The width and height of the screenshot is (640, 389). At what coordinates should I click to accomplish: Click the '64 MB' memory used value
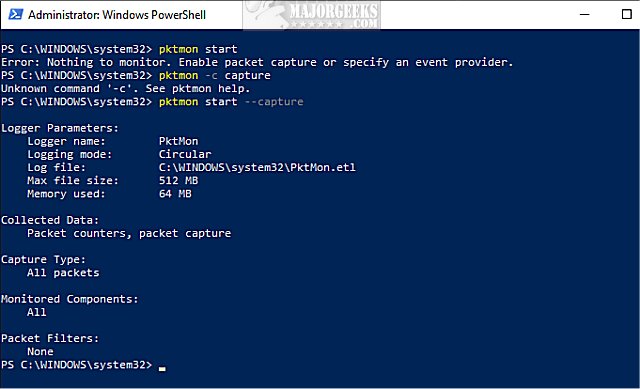coord(175,193)
